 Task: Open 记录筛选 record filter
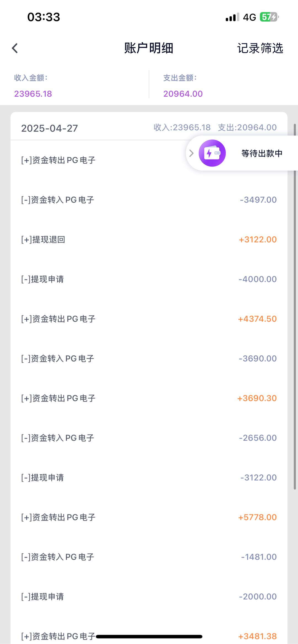point(260,48)
